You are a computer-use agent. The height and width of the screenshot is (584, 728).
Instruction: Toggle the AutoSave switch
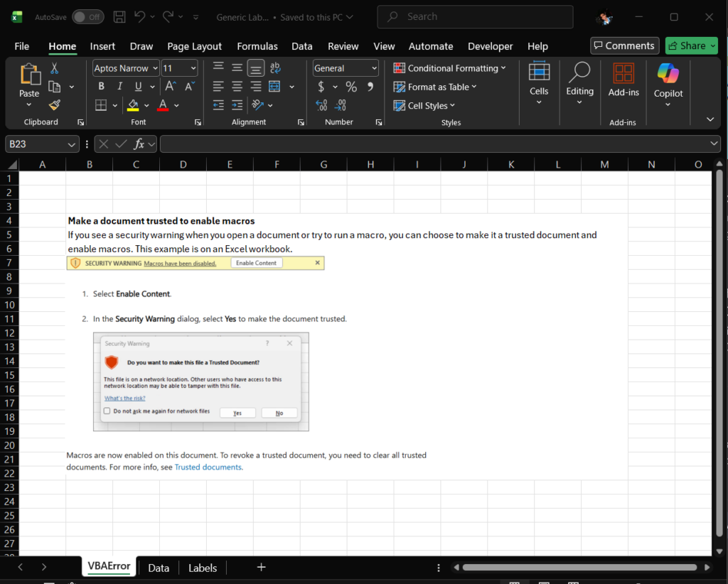tap(87, 16)
